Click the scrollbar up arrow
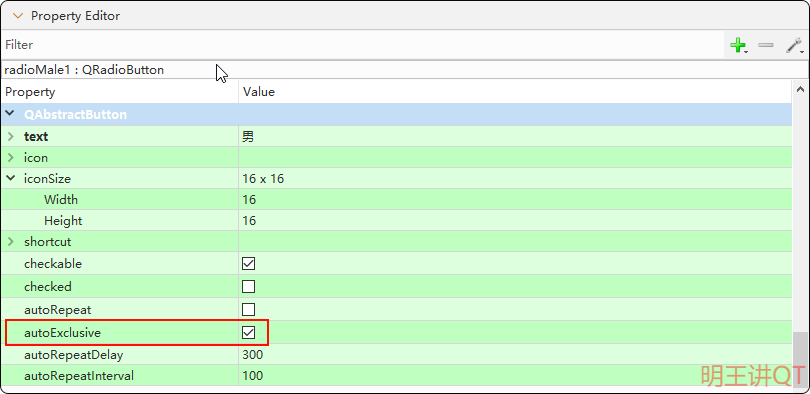The width and height of the screenshot is (810, 394). (800, 89)
